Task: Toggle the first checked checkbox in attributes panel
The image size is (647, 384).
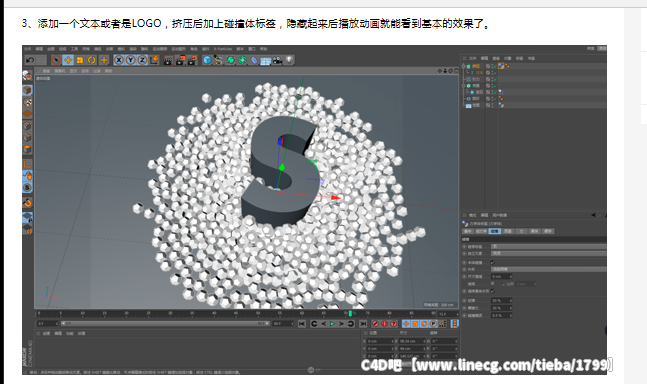Action: click(493, 262)
